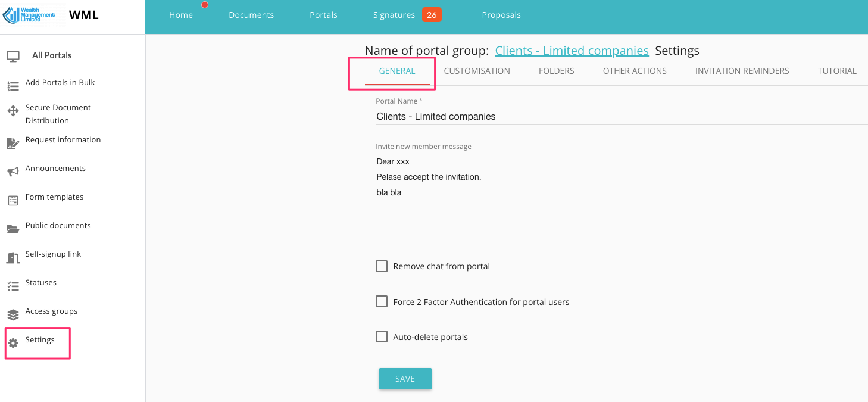Click the Form templates icon

[x=13, y=200]
